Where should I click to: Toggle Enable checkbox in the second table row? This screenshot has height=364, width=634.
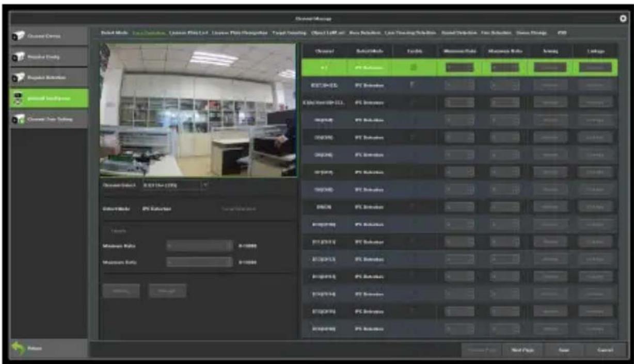click(x=413, y=85)
